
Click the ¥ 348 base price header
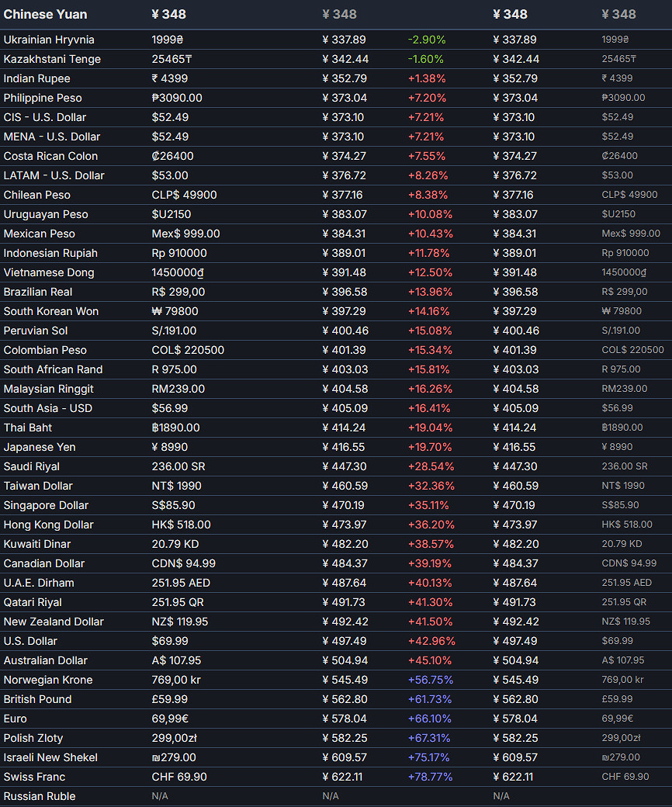(x=168, y=14)
